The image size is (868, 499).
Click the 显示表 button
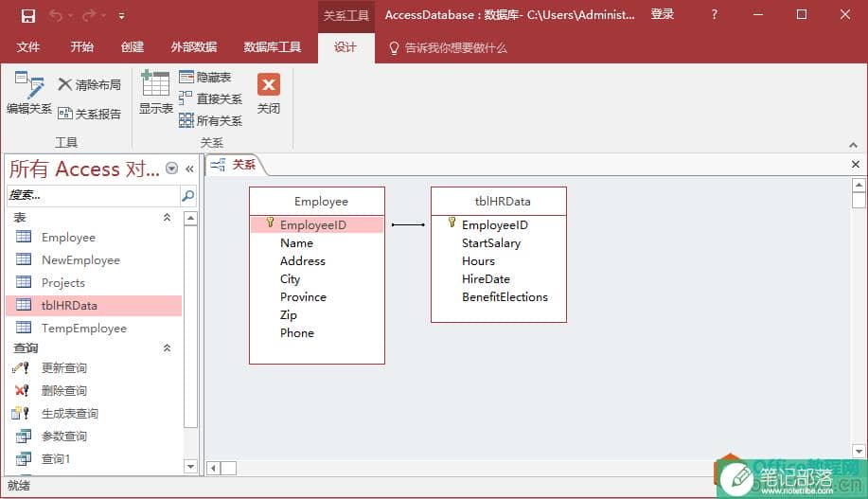coord(155,93)
